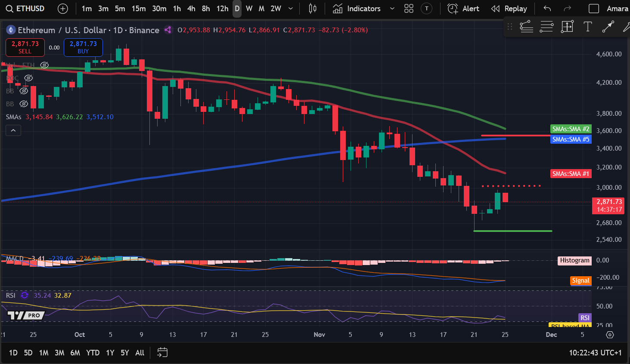
Task: Click the blue BUY button
Action: pyautogui.click(x=83, y=47)
